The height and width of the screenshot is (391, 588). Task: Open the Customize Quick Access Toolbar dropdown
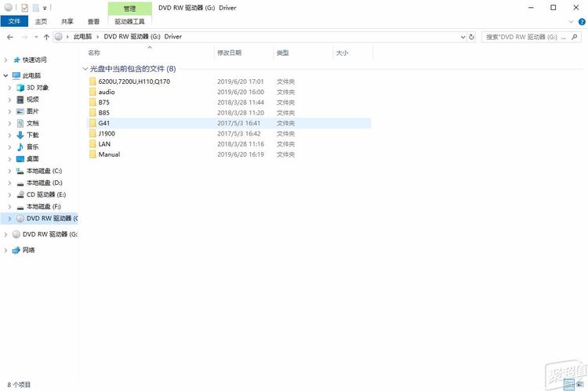click(x=45, y=8)
